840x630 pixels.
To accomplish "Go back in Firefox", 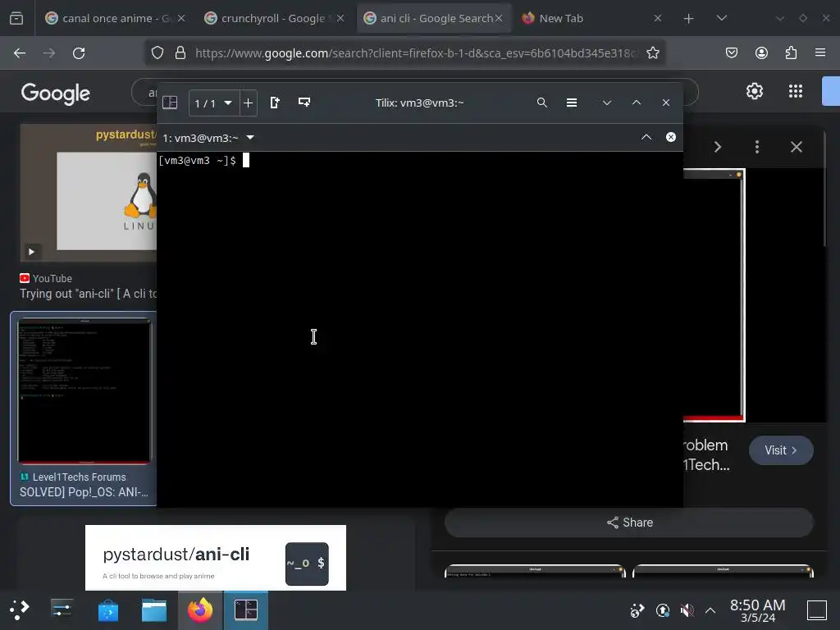I will 20,53.
